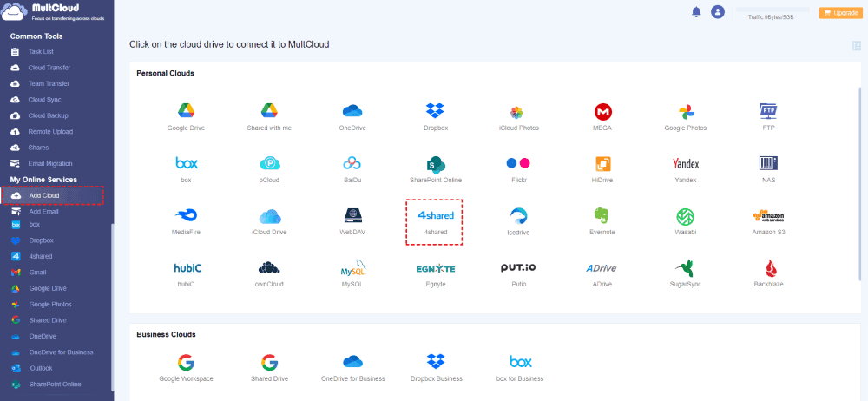Select Add Cloud in the sidebar

(x=52, y=196)
